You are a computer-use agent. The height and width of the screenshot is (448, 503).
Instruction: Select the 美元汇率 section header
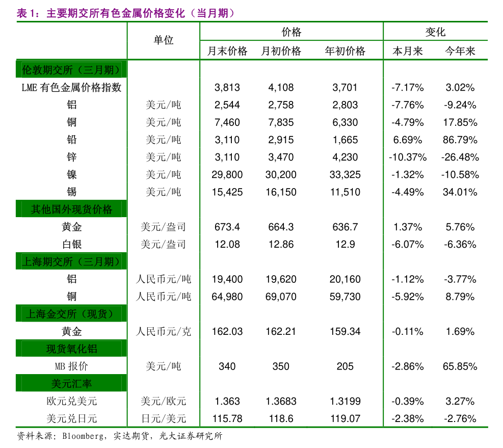point(71,383)
